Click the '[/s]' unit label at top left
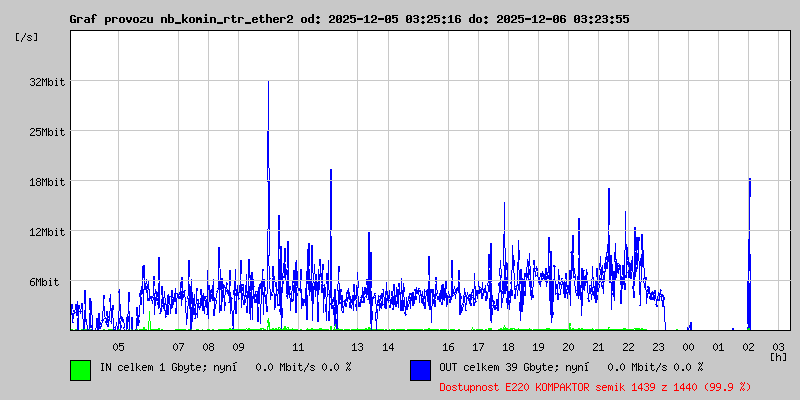The height and width of the screenshot is (400, 800). [27, 37]
